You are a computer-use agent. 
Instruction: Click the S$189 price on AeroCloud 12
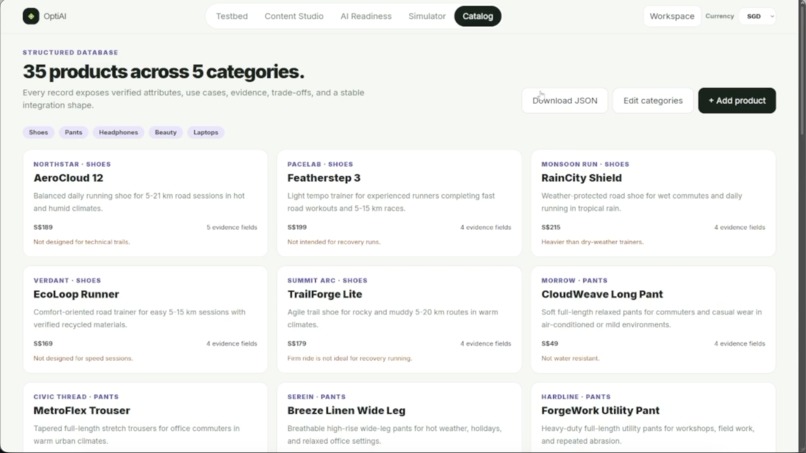(x=43, y=227)
